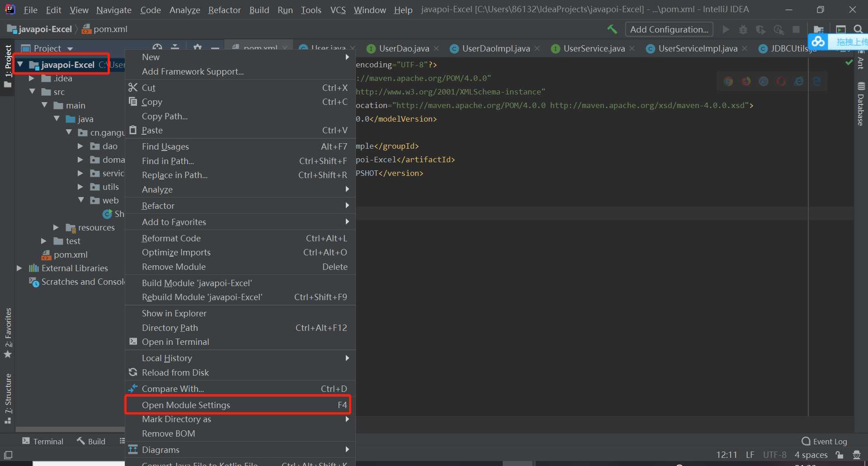Screen dimensions: 868x466
Task: Expand the utils package arrow
Action: click(80, 187)
